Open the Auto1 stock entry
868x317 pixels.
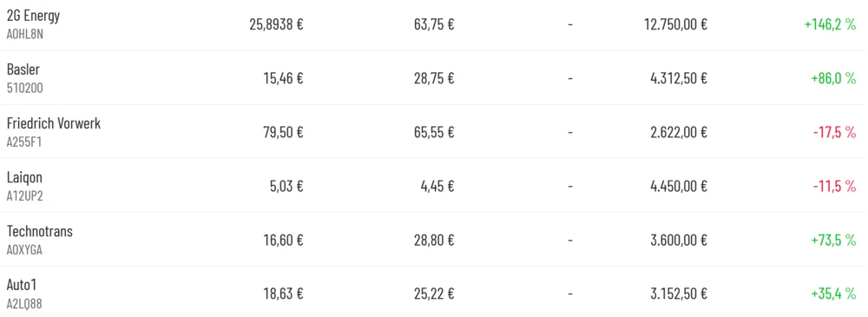point(22,285)
